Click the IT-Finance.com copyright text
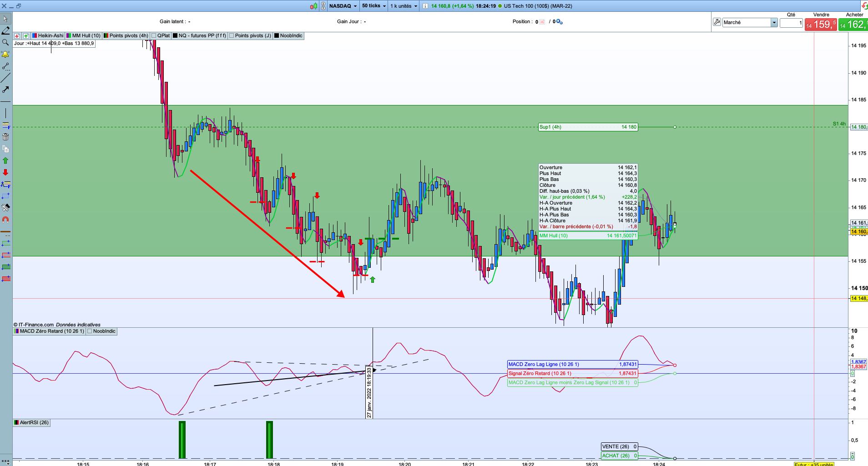 coord(34,325)
